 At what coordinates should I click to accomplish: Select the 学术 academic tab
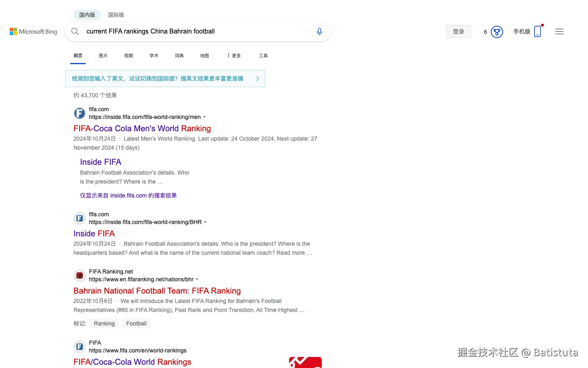(x=154, y=56)
